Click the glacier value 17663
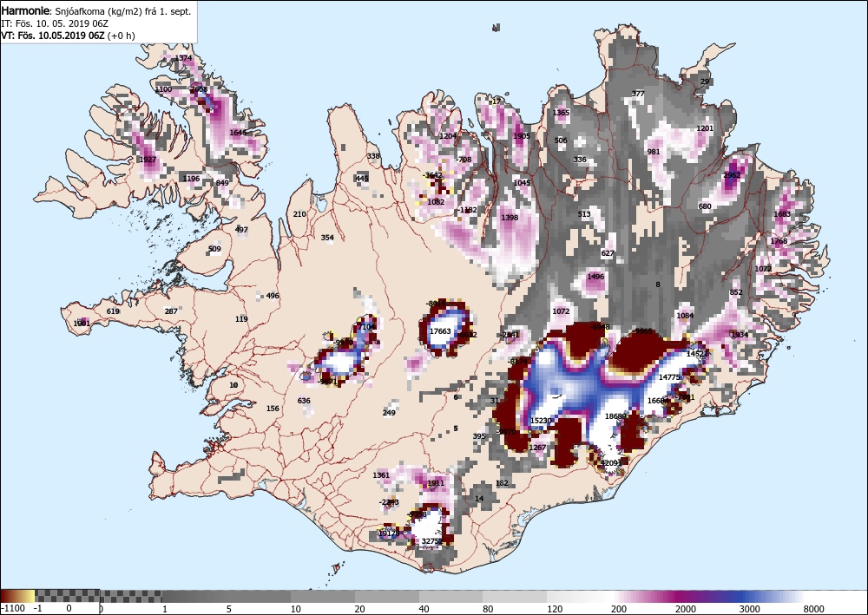This screenshot has width=868, height=615. [x=440, y=331]
